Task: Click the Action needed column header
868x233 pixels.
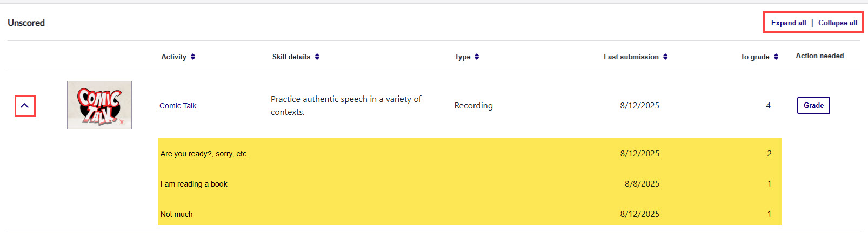Action: (819, 56)
